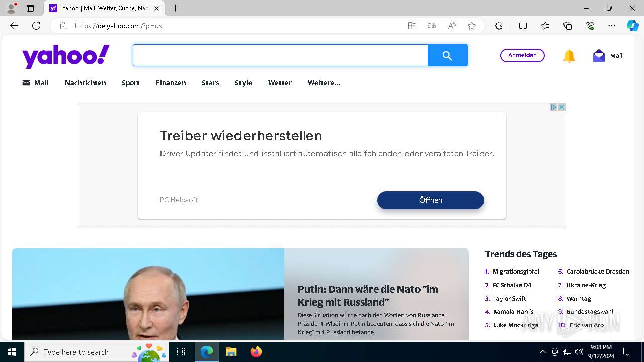Viewport: 644px width, 362px height.
Task: Go back with the browser back arrow
Action: (14, 26)
